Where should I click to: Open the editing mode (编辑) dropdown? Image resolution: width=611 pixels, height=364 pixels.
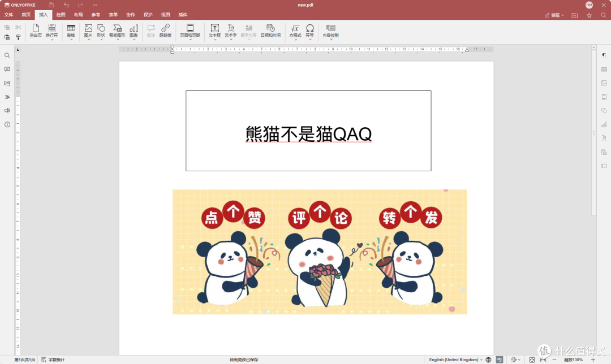click(554, 15)
